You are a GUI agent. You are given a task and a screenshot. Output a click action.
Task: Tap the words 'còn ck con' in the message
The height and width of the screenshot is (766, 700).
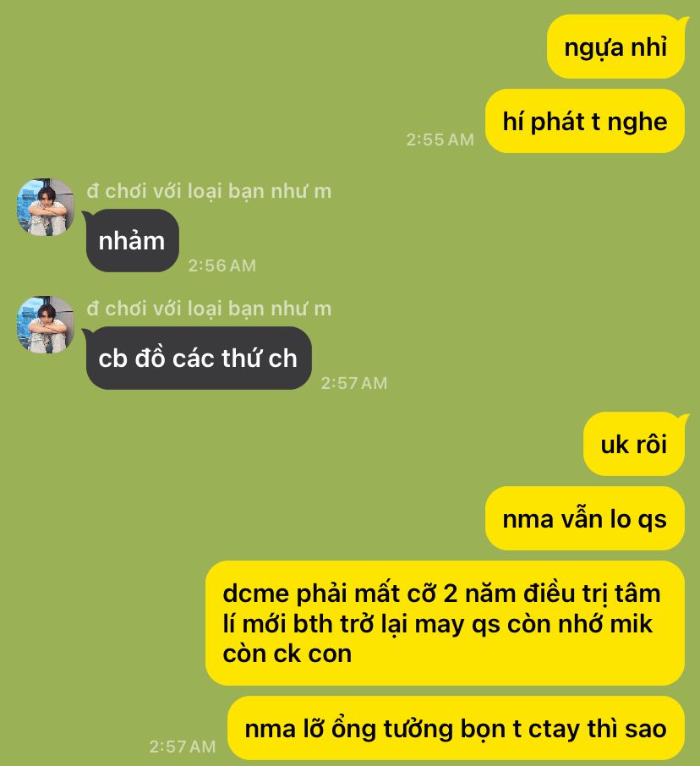(287, 654)
